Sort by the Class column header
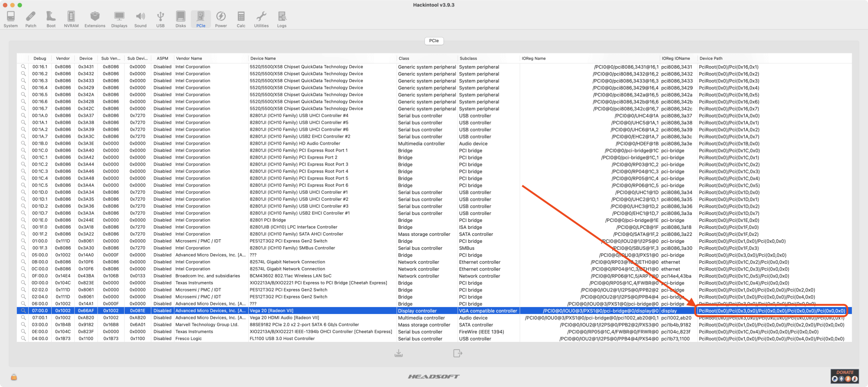 [x=427, y=58]
